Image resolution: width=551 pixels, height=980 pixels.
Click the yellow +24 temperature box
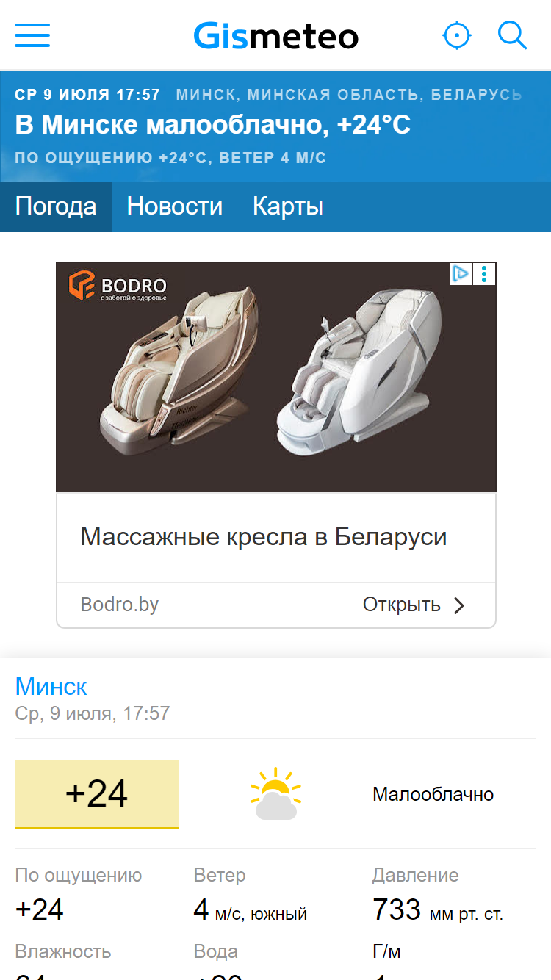pyautogui.click(x=97, y=794)
